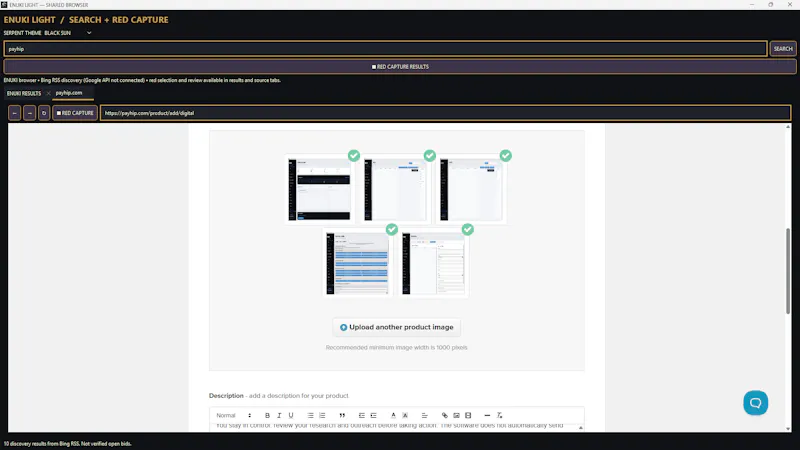Click checkmark on first top-row product image

point(354,156)
